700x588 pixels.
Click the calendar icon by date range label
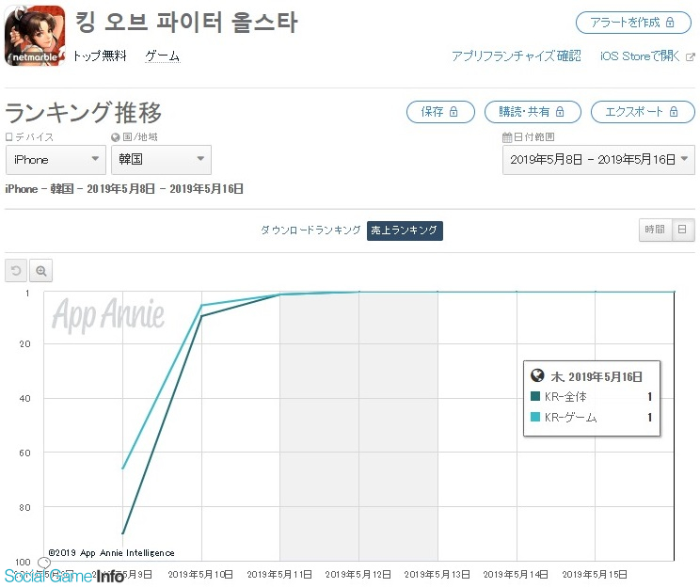coord(507,138)
